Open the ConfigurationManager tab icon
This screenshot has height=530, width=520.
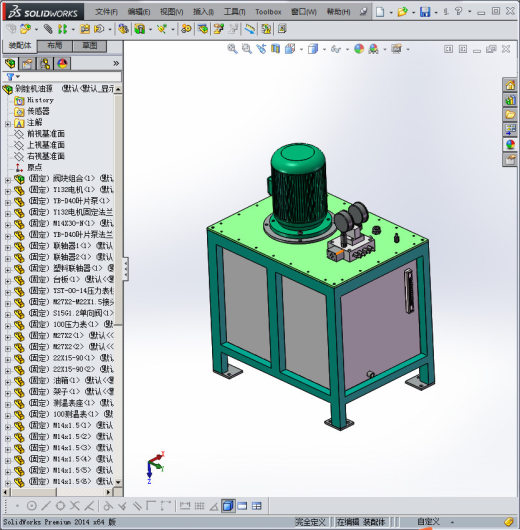[45, 64]
